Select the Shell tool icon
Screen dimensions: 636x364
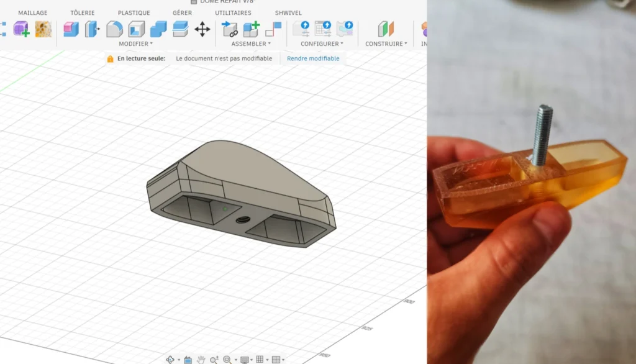point(136,29)
